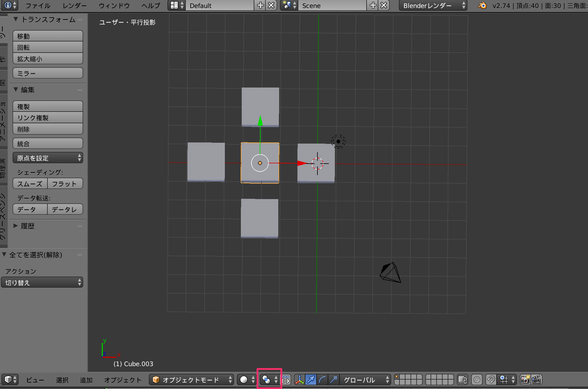Open the 選択 menu
Viewport: 588px width, 389px height.
click(62, 380)
